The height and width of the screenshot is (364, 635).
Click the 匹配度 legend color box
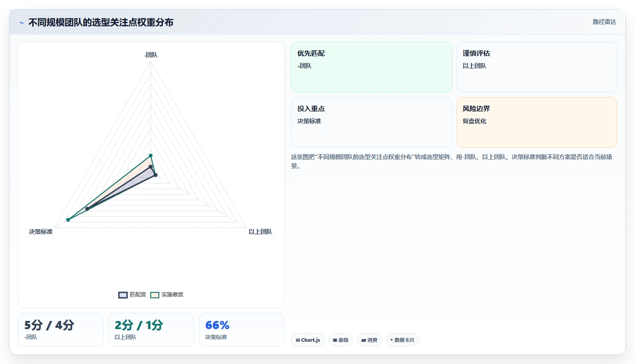[123, 295]
